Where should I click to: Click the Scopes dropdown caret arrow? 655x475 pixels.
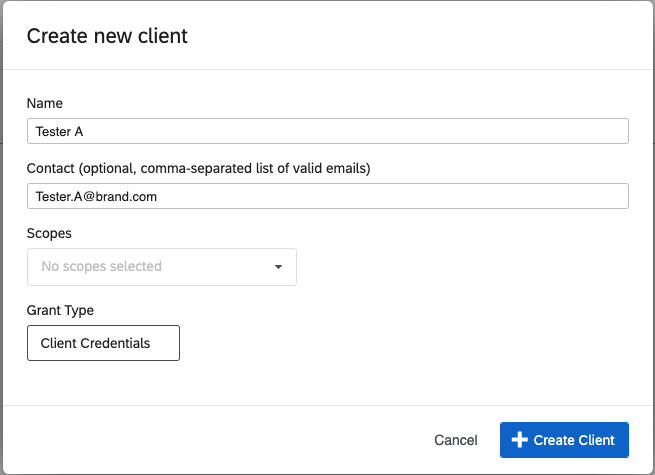point(278,267)
